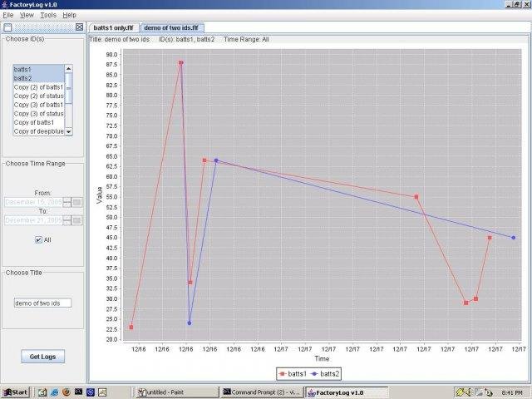Click the Value axis label

pos(100,195)
